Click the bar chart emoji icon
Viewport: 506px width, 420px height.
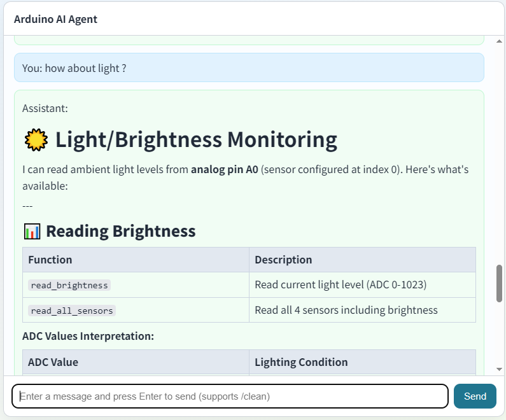[x=32, y=231]
